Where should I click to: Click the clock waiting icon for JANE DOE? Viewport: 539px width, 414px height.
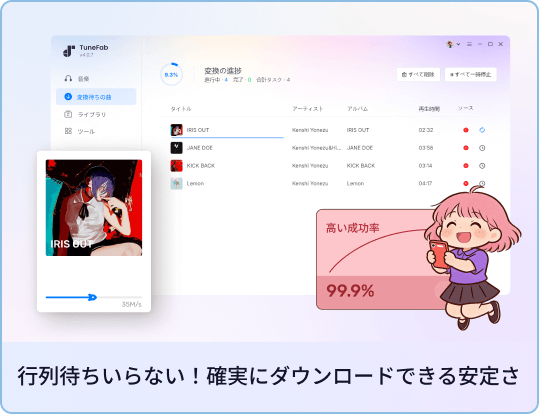[482, 148]
